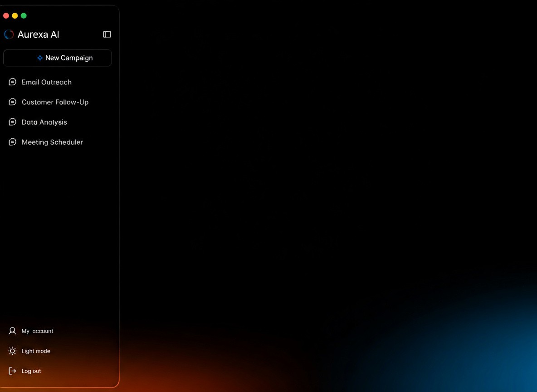
Task: Start a New Campaign
Action: coord(58,58)
